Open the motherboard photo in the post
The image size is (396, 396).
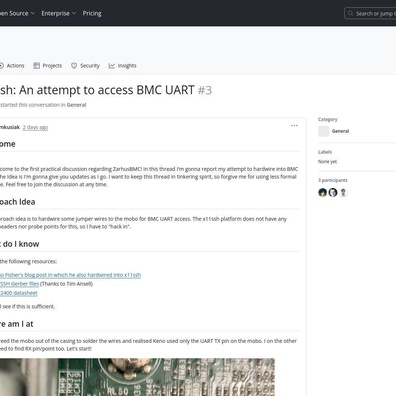pyautogui.click(x=137, y=377)
